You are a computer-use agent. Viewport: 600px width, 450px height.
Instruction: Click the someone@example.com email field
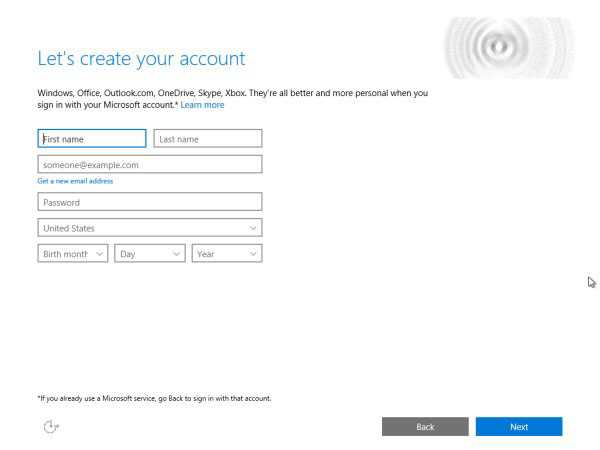click(150, 165)
